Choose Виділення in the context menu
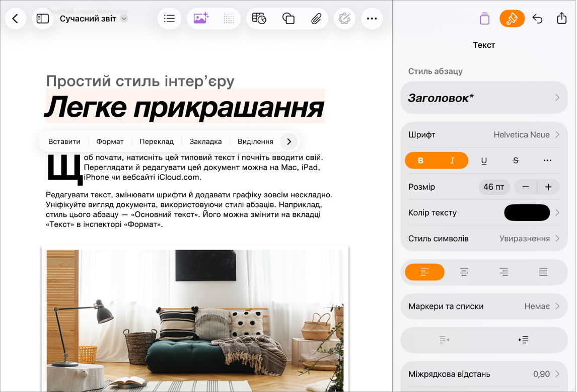577x392 pixels. pos(255,141)
